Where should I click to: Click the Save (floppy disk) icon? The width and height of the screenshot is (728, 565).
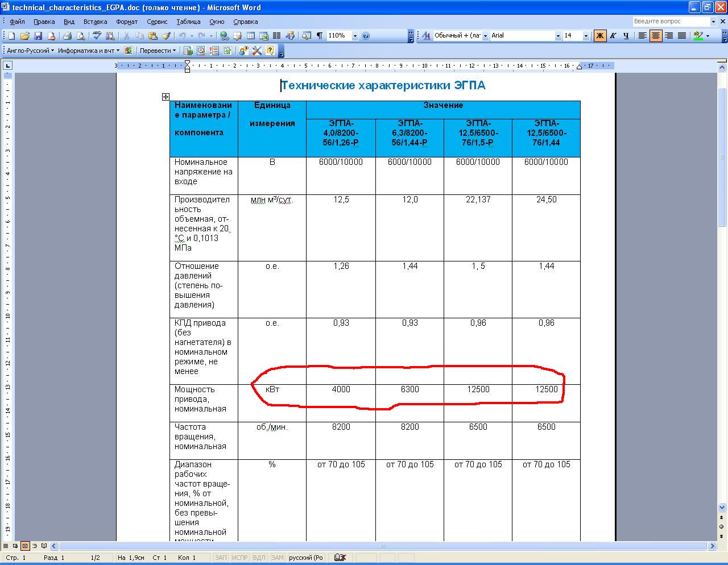coord(38,36)
